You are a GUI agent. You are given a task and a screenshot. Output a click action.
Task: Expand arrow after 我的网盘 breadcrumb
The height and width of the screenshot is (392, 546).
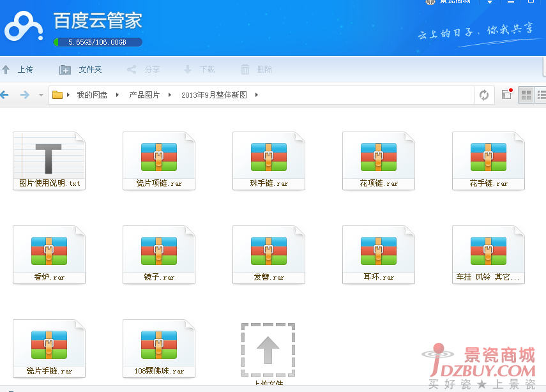click(x=118, y=95)
